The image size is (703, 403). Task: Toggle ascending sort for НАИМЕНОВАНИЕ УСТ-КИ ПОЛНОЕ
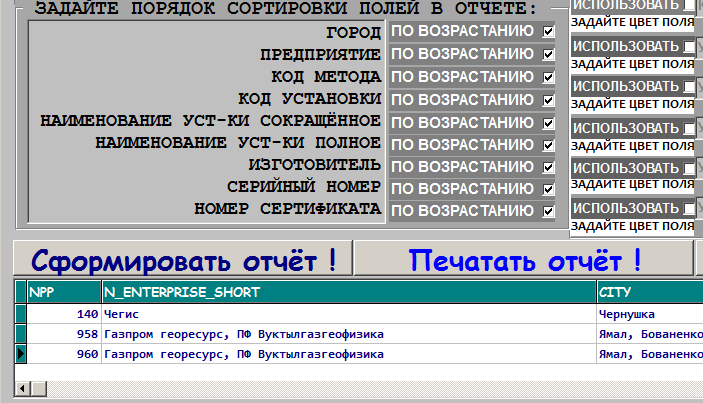pos(548,145)
